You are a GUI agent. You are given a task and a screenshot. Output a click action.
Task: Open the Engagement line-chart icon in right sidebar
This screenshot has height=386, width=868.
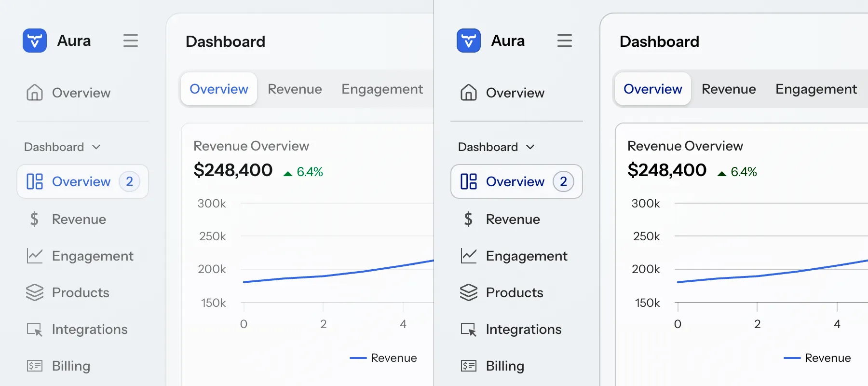click(469, 256)
